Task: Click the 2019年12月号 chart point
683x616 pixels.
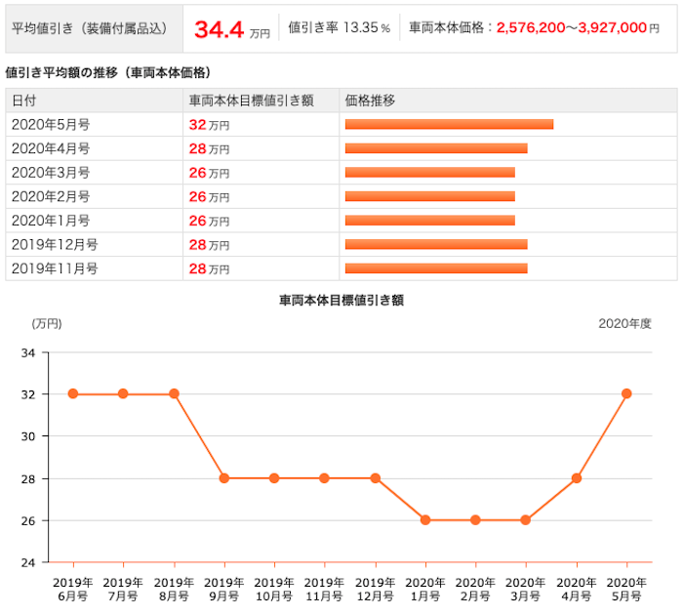Action: [x=375, y=478]
